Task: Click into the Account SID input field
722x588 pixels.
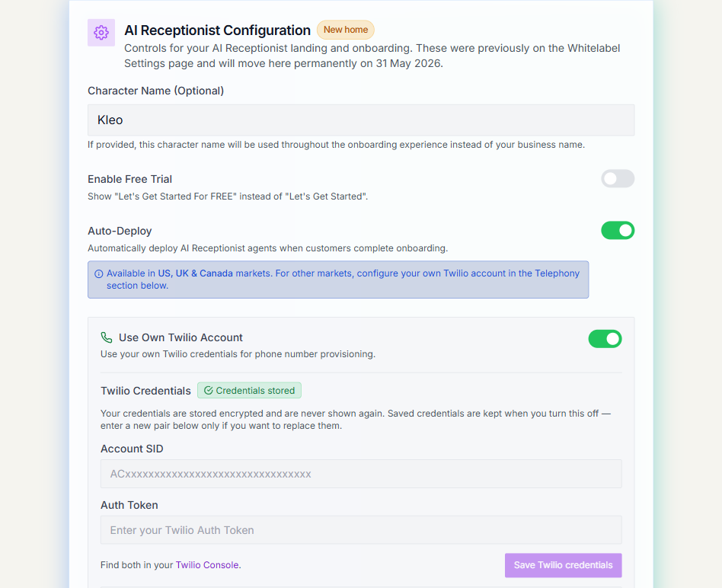Action: 361,474
